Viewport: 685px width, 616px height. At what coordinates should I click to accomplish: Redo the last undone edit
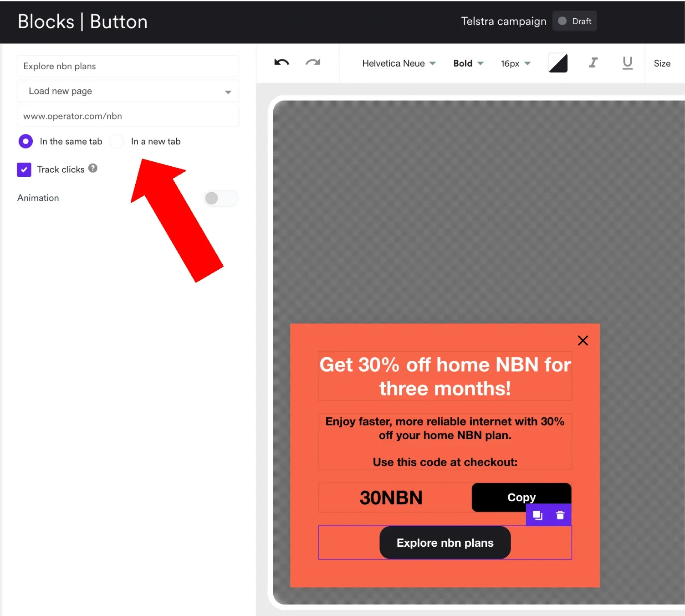click(313, 63)
